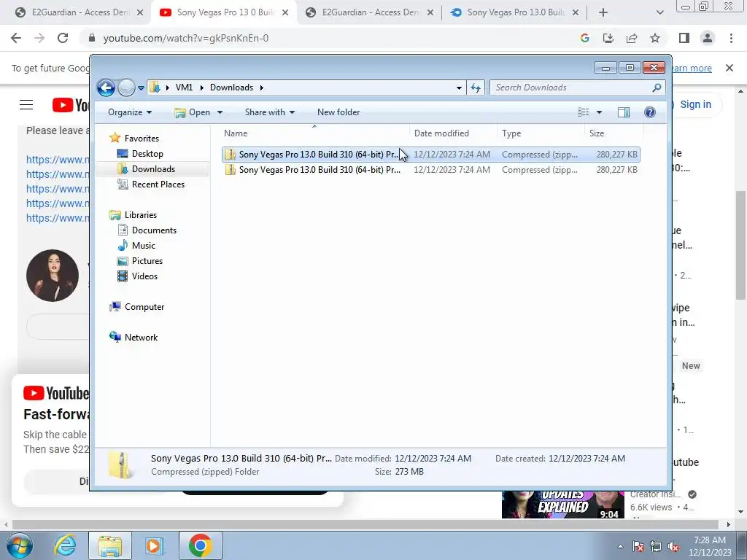Click Downloads in the address breadcrumb
The image size is (747, 560).
pos(231,87)
